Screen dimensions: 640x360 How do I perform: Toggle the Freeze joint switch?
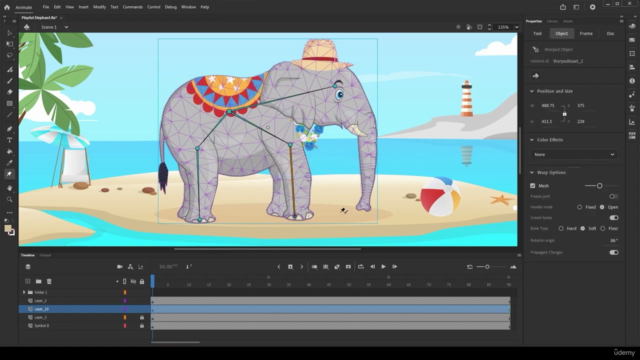613,196
